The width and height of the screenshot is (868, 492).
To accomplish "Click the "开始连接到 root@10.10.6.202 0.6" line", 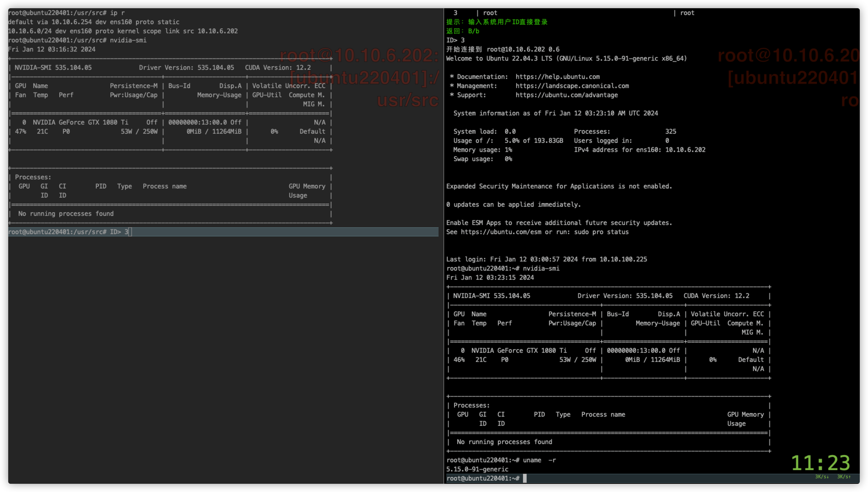I will click(x=503, y=49).
